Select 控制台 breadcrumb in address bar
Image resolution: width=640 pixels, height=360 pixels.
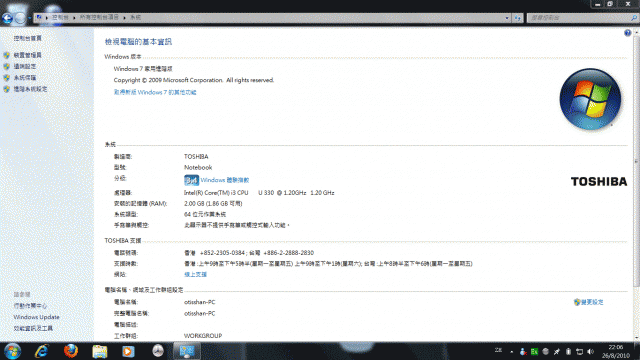coord(60,18)
